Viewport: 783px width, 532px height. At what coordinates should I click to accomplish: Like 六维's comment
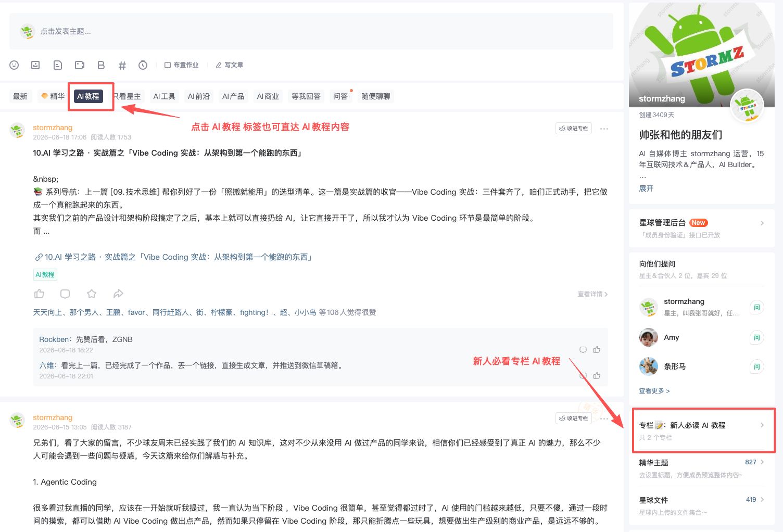point(597,376)
